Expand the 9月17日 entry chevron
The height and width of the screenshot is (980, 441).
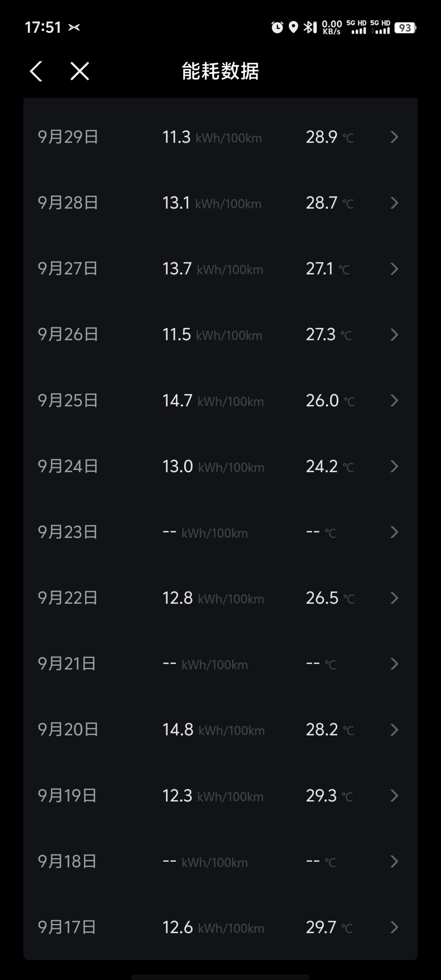(x=394, y=928)
